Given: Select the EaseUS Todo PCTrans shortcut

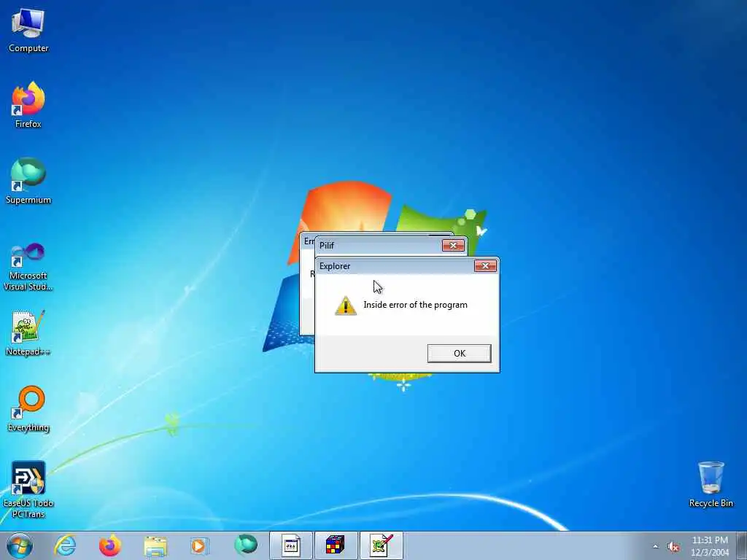Looking at the screenshot, I should [x=28, y=489].
